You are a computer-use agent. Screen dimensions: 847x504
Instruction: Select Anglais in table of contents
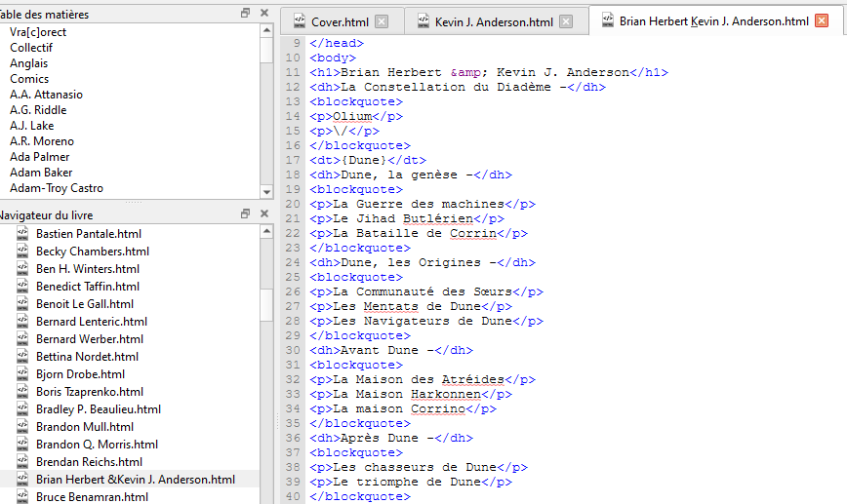click(28, 63)
